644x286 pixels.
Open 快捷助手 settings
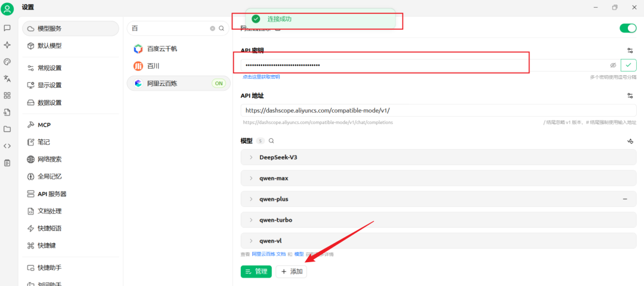[70, 268]
